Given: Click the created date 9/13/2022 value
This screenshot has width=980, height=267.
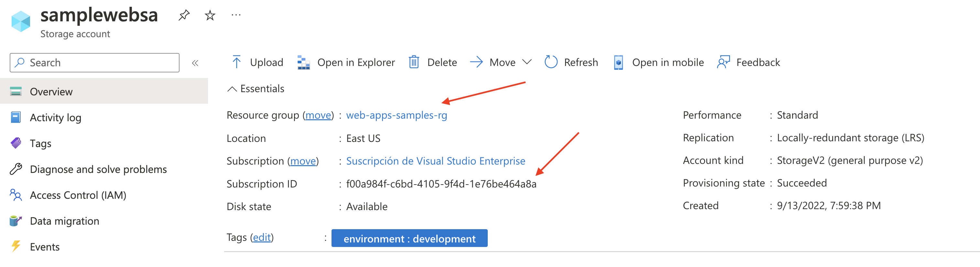Looking at the screenshot, I should coord(829,206).
